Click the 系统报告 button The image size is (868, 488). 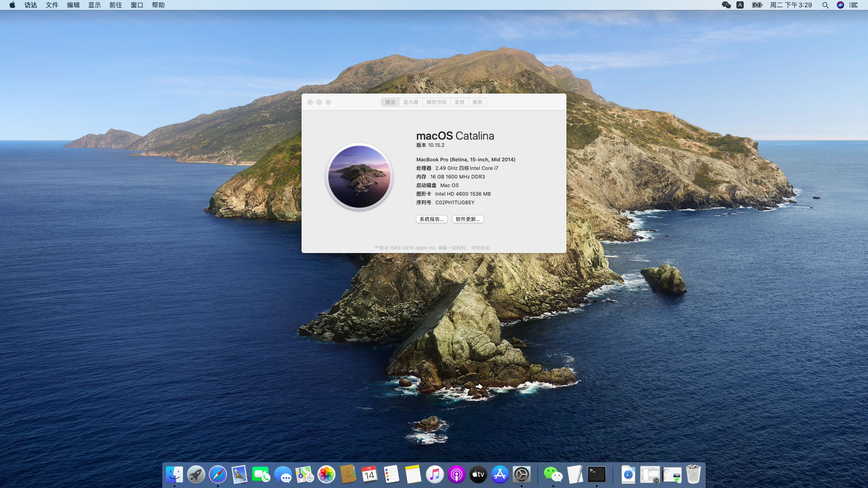(431, 219)
